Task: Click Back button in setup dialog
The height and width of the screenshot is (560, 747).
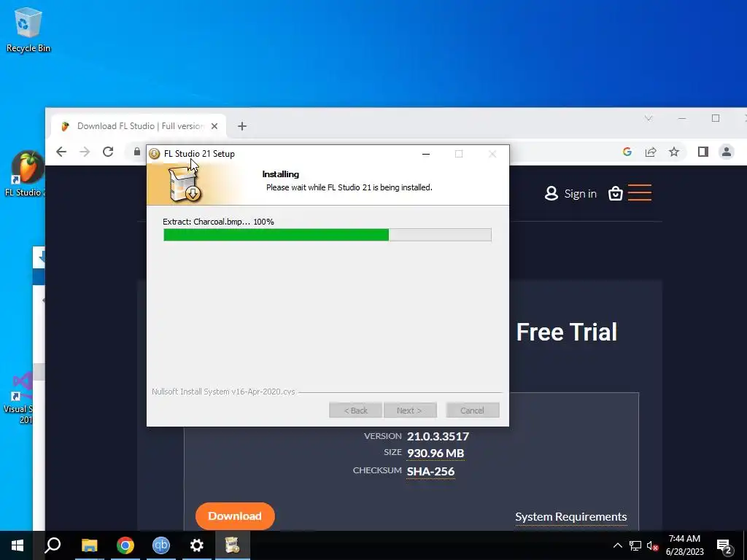Action: pyautogui.click(x=356, y=411)
